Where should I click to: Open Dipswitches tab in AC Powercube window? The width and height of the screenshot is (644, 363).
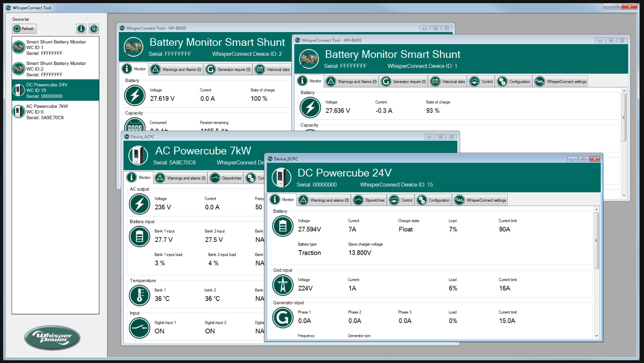pyautogui.click(x=226, y=178)
